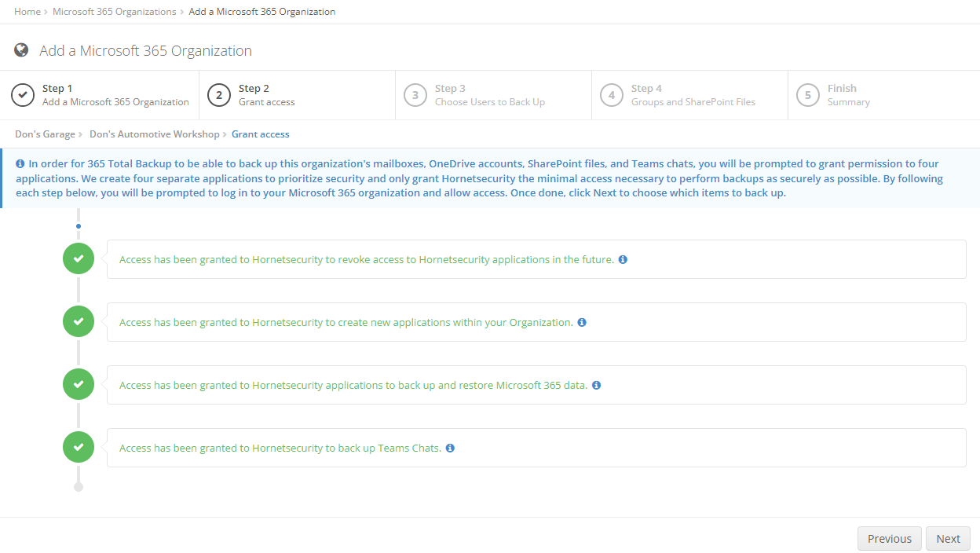This screenshot has height=553, width=980.
Task: Click green check icon for Teams Chats step
Action: click(79, 448)
